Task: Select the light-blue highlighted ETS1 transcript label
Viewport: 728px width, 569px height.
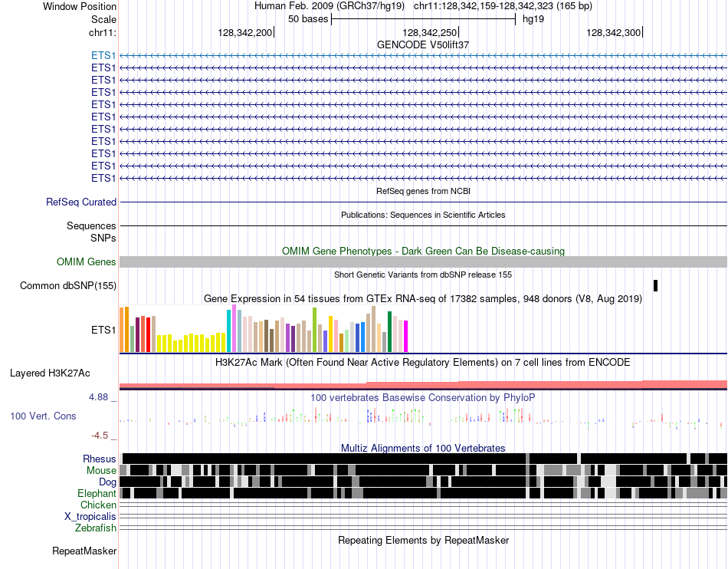Action: [103, 56]
